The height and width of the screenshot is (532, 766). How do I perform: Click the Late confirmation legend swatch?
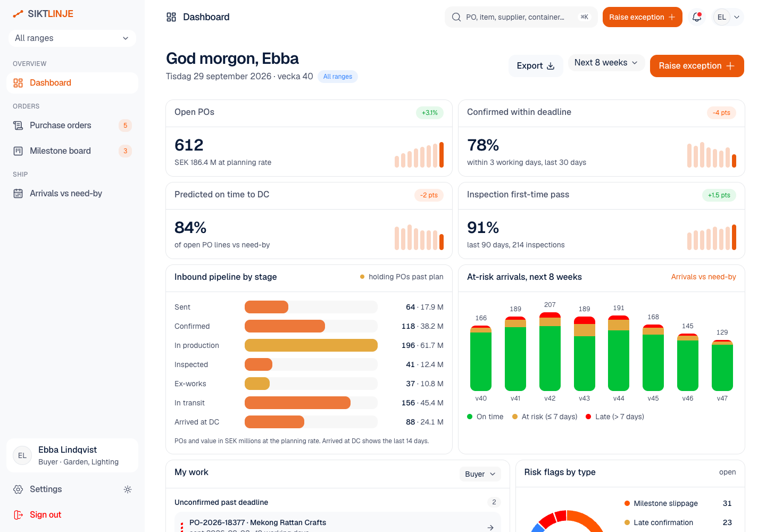(x=627, y=522)
